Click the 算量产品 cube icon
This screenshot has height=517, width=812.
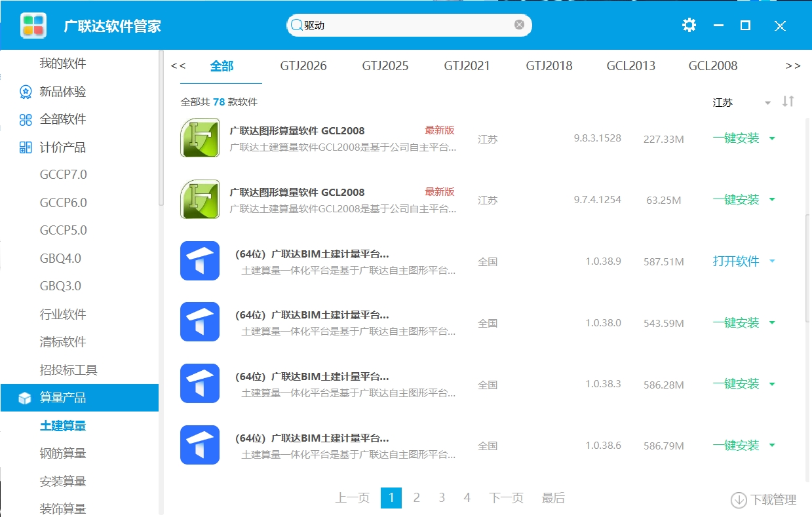[x=25, y=398]
